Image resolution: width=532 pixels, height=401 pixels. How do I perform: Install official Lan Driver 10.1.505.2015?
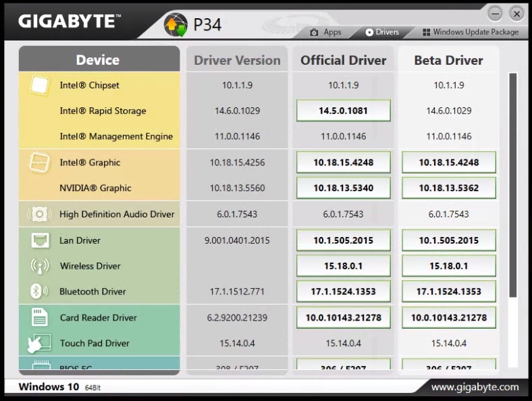344,240
